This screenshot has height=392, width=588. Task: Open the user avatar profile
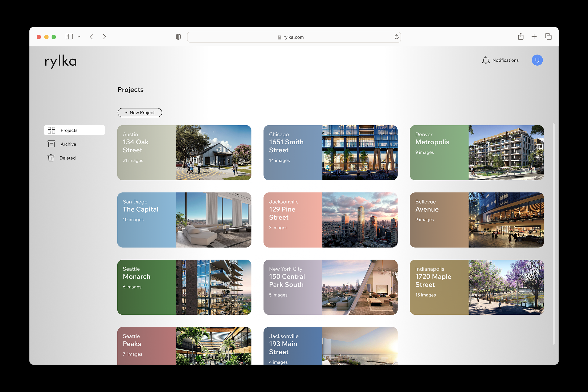point(537,60)
